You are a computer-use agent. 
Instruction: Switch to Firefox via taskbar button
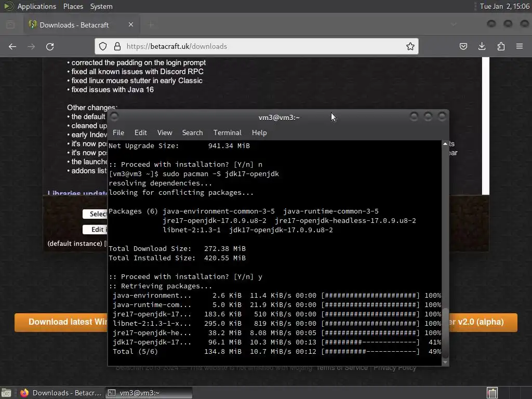pyautogui.click(x=60, y=393)
